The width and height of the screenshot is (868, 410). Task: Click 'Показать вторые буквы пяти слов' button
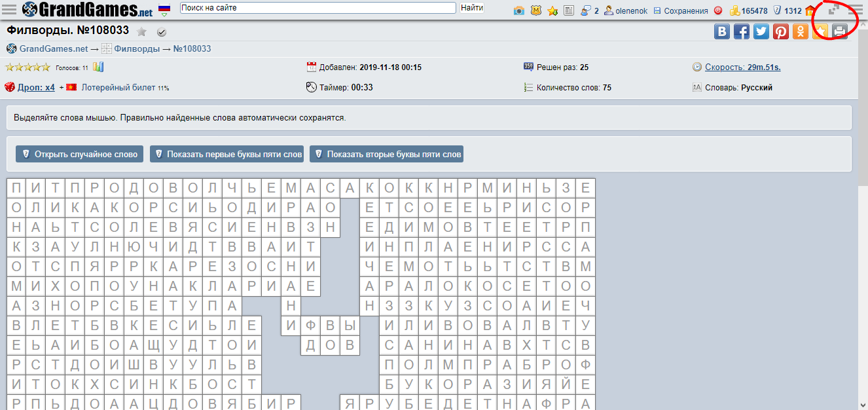[x=386, y=154]
